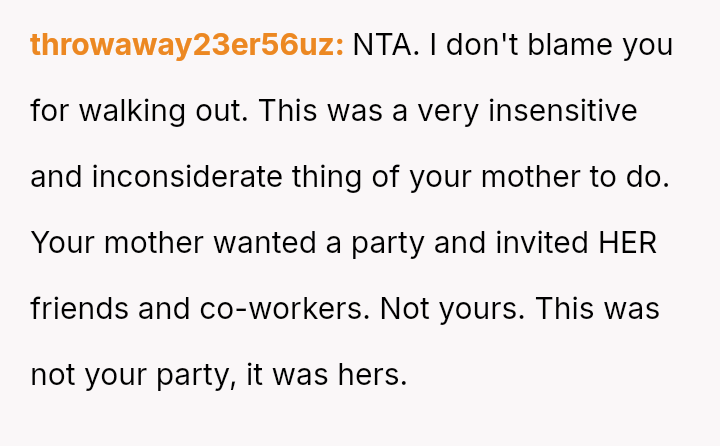The image size is (720, 446).
Task: Click the username throwaway23er56uz
Action: [x=187, y=45]
